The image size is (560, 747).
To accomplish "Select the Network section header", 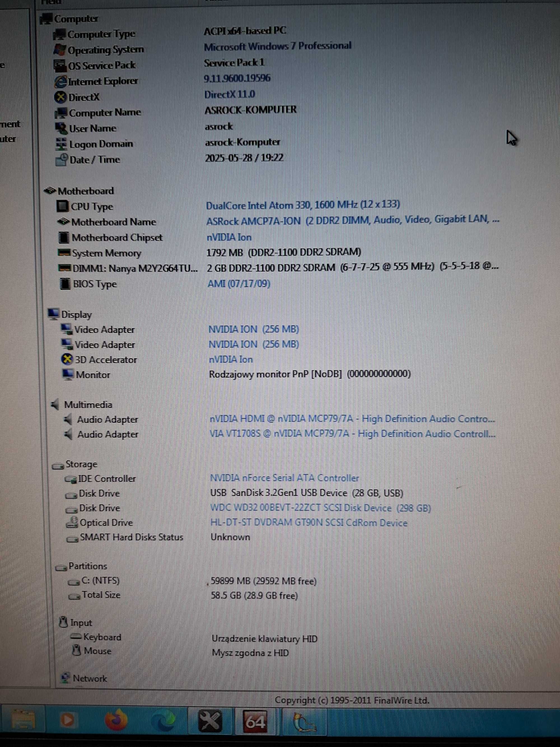I will pos(90,678).
